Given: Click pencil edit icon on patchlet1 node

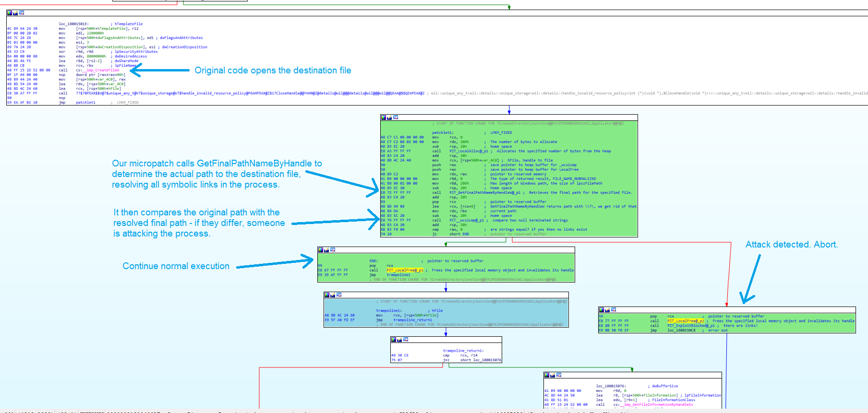Looking at the screenshot, I should 389,118.
